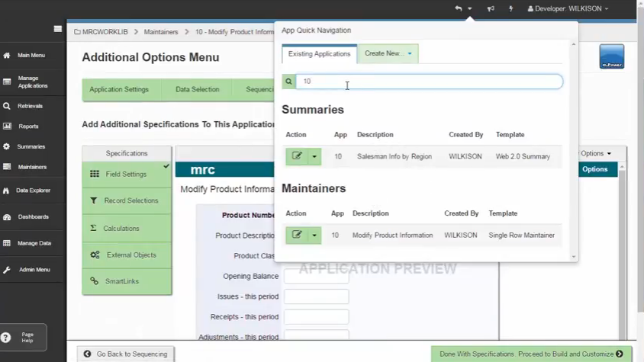Open Main Menu in sidebar
The width and height of the screenshot is (644, 362).
coord(33,56)
